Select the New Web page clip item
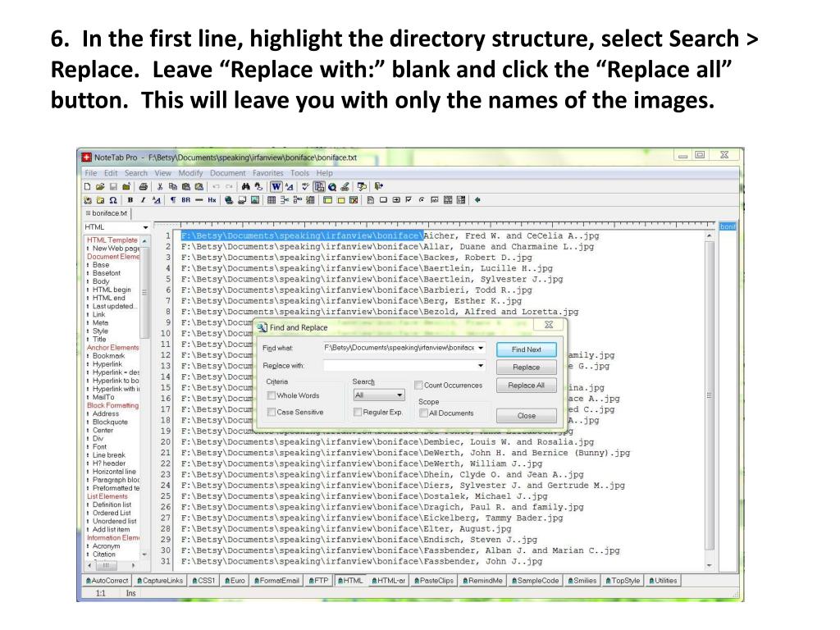 (115, 249)
